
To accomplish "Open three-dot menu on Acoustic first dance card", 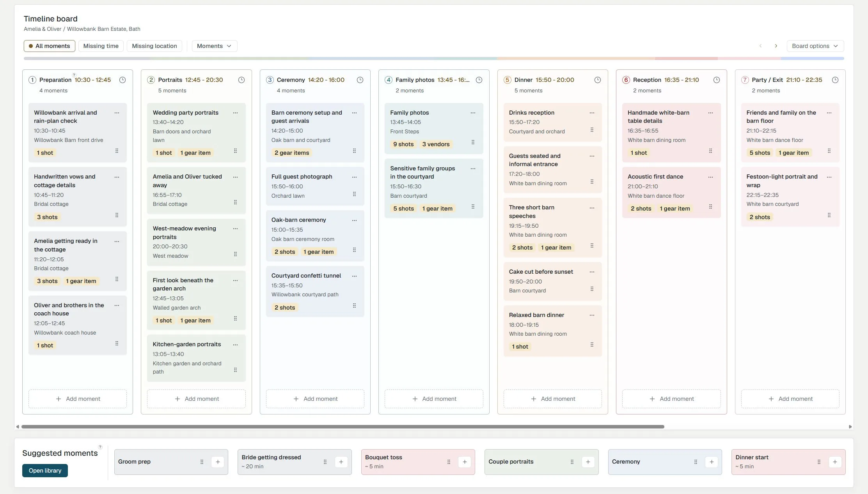I will tap(710, 177).
